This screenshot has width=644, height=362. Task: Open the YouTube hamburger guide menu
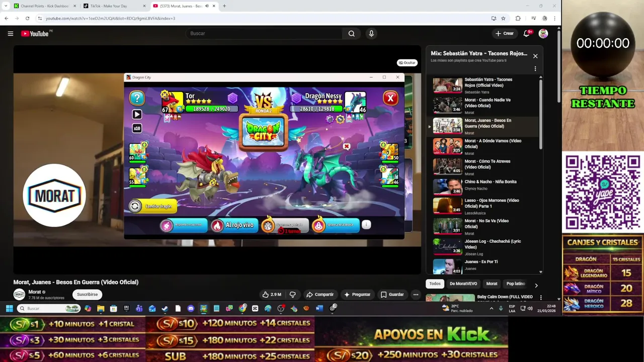click(x=11, y=34)
